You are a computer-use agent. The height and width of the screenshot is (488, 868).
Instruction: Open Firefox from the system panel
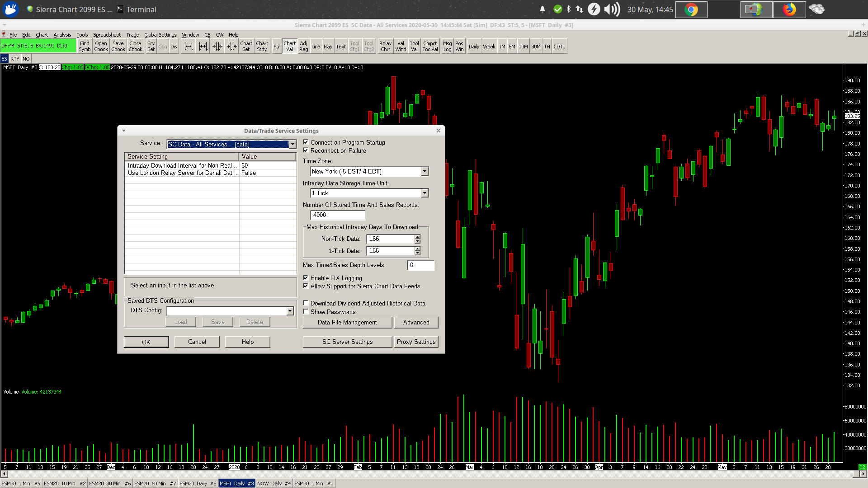click(789, 9)
